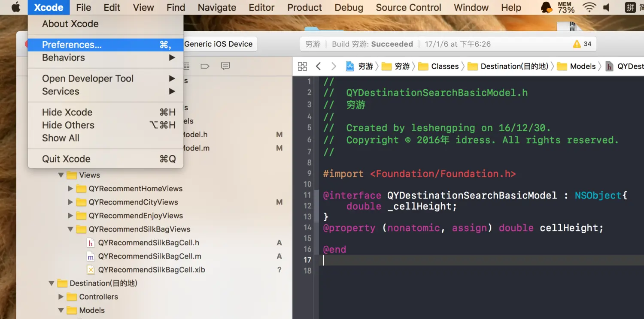Choose About Xcode

(x=106, y=24)
